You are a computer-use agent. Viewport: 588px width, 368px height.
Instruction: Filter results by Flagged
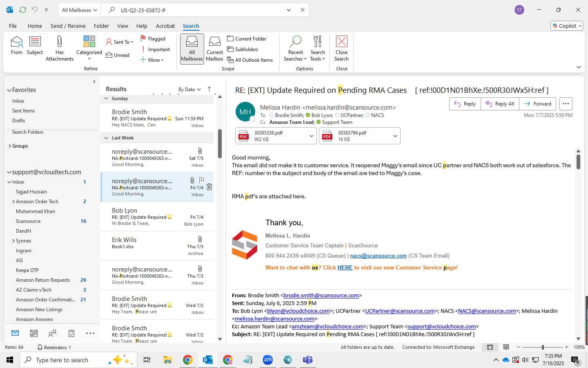click(x=153, y=38)
